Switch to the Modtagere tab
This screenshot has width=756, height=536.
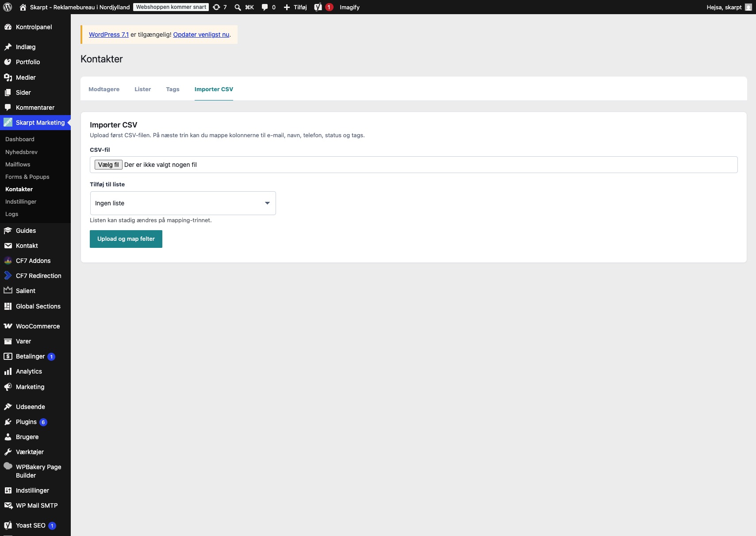pos(104,89)
